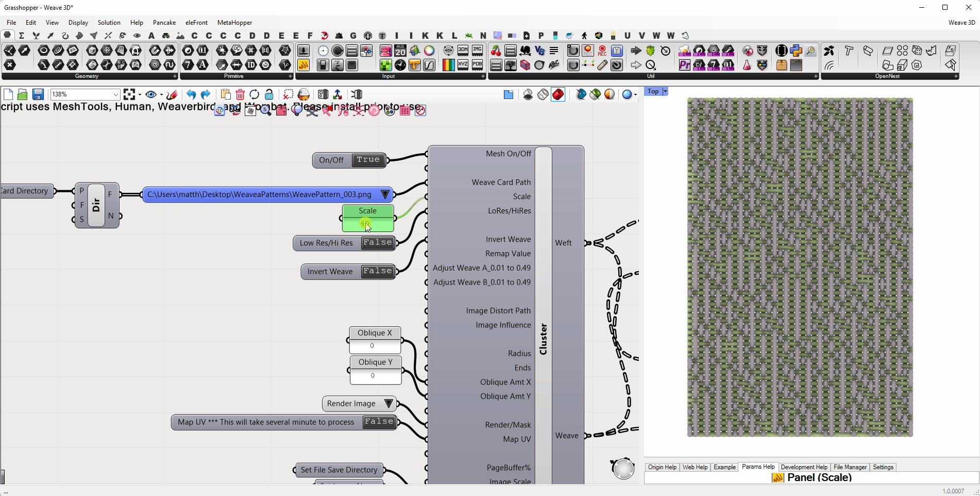980x496 pixels.
Task: Click the Set File Save Directory button
Action: (x=339, y=470)
